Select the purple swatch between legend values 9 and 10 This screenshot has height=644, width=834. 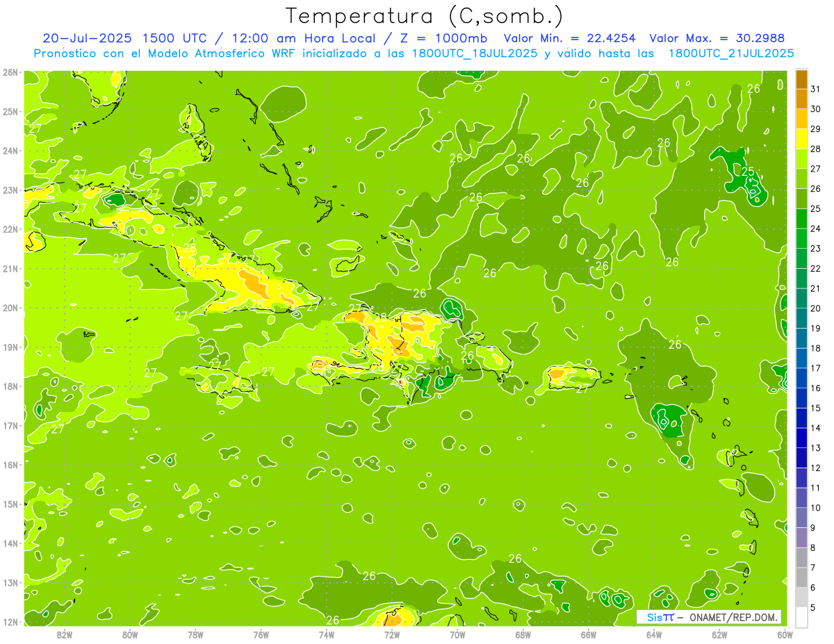[801, 518]
